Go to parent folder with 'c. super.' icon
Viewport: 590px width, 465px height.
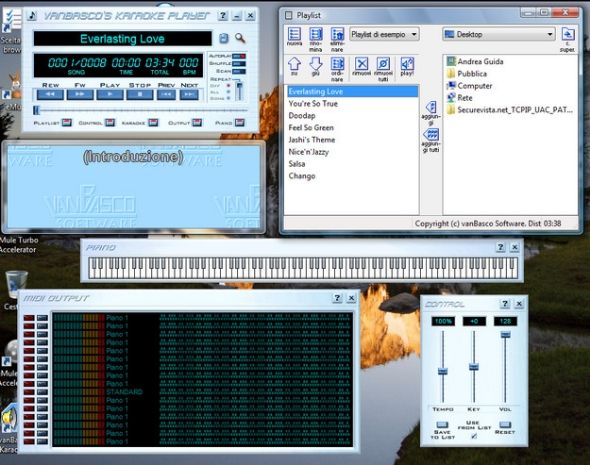click(567, 34)
